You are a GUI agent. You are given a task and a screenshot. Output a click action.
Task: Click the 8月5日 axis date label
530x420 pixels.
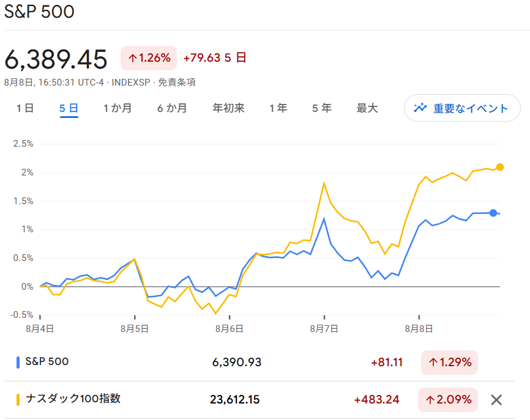point(135,328)
